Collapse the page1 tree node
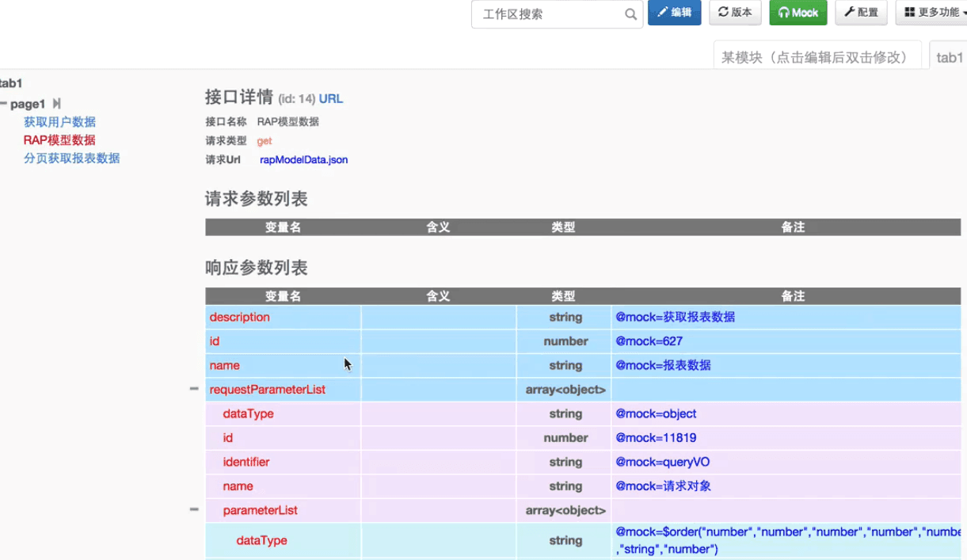Screen dimensions: 967x560 [x=4, y=104]
